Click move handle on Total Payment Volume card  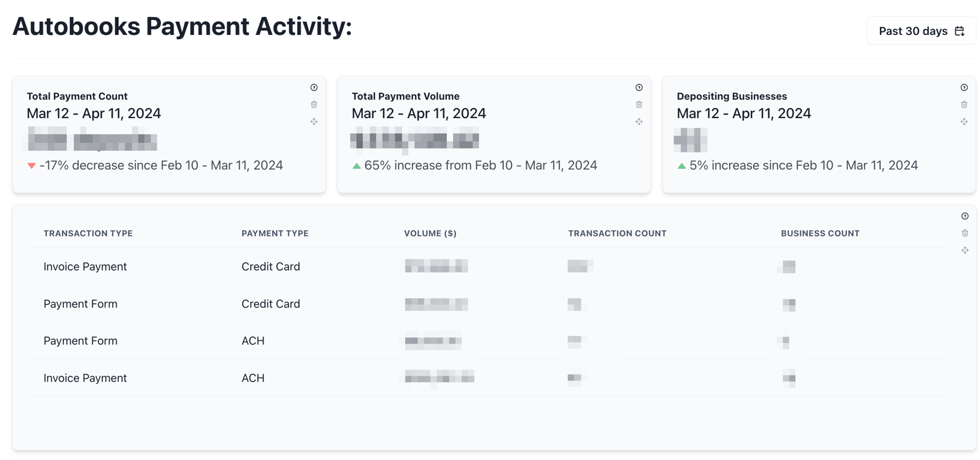click(639, 122)
